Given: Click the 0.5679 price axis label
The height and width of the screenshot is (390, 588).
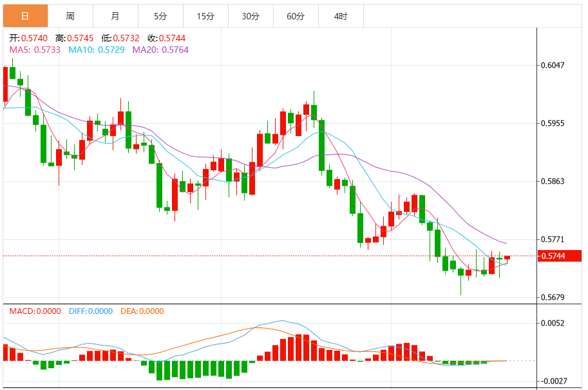Looking at the screenshot, I should point(553,298).
